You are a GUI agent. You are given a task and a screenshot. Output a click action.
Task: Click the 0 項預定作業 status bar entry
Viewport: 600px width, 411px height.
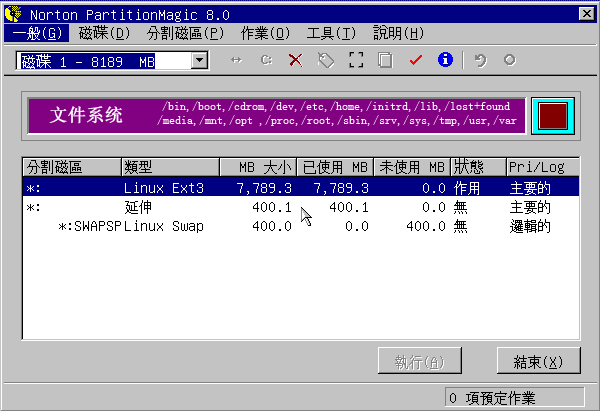point(515,398)
